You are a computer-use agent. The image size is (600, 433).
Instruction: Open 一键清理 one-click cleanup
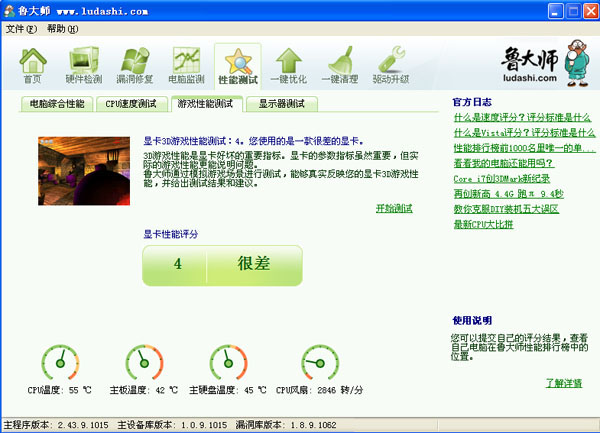[340, 66]
